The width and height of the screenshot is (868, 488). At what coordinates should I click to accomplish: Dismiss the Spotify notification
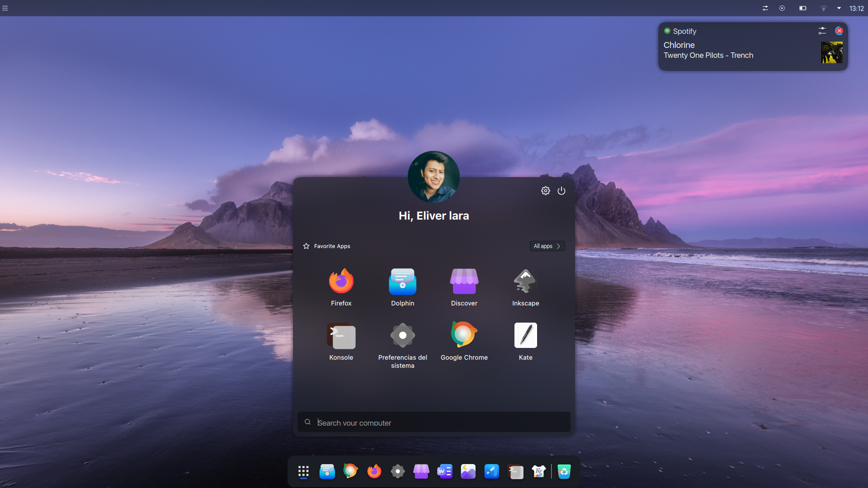[839, 31]
